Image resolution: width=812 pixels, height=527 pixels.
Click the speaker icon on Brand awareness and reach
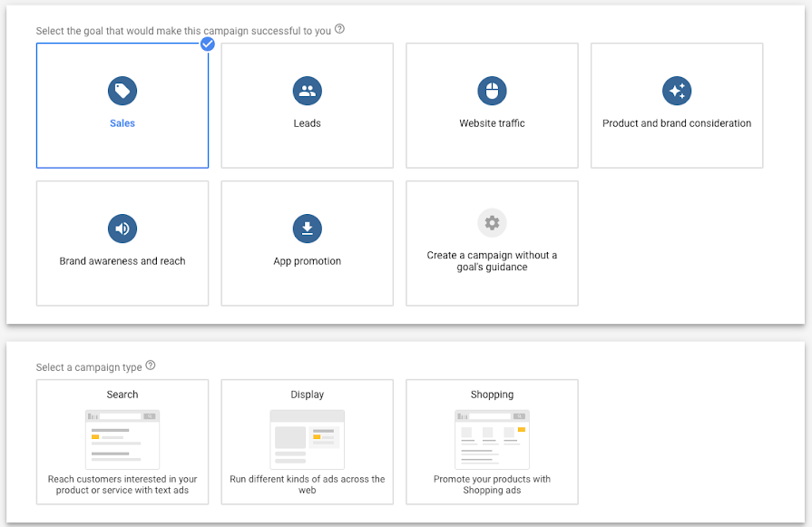122,229
